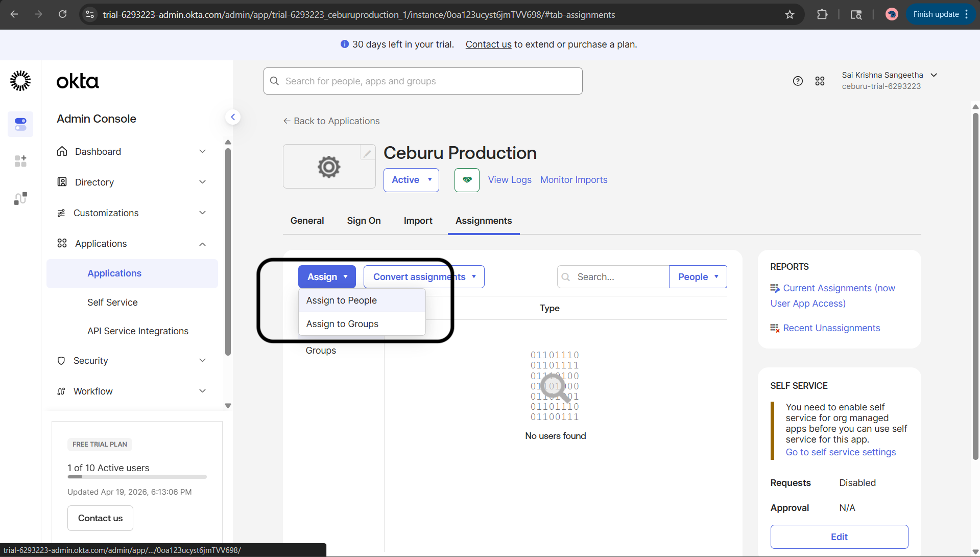Image resolution: width=980 pixels, height=557 pixels.
Task: Click Contact us link in trial banner
Action: [x=488, y=44]
